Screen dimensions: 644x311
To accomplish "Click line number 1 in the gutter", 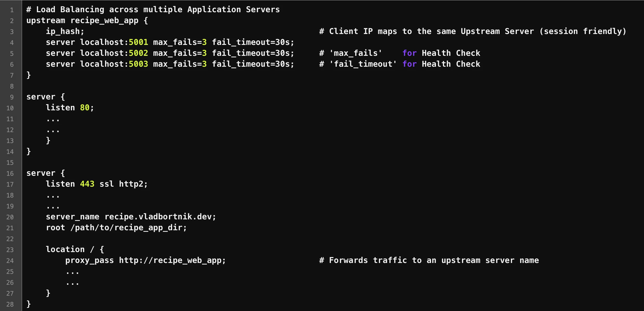I will [x=12, y=10].
